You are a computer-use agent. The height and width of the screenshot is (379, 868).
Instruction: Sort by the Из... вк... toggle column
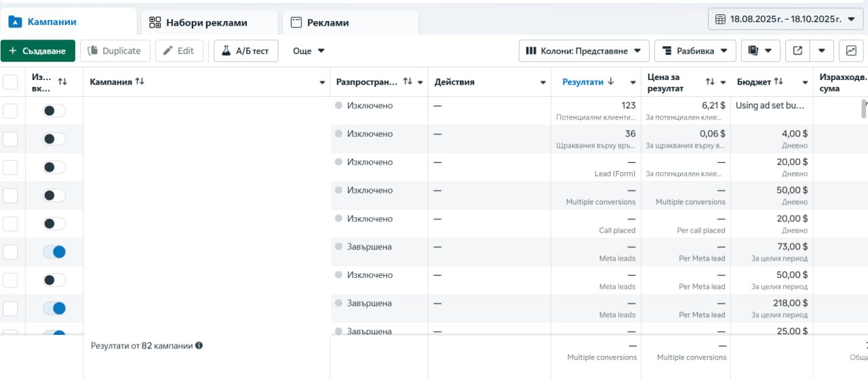pos(62,82)
